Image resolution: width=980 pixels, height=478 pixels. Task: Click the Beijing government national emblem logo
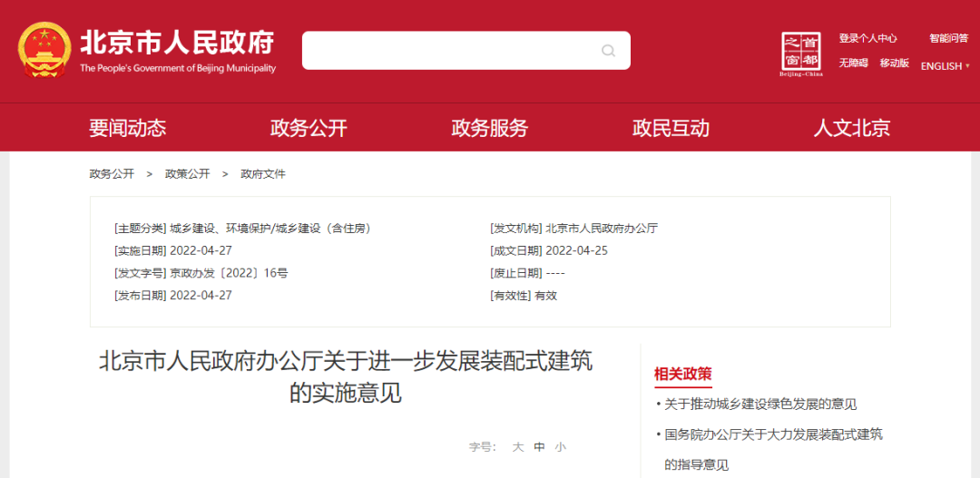[x=44, y=49]
